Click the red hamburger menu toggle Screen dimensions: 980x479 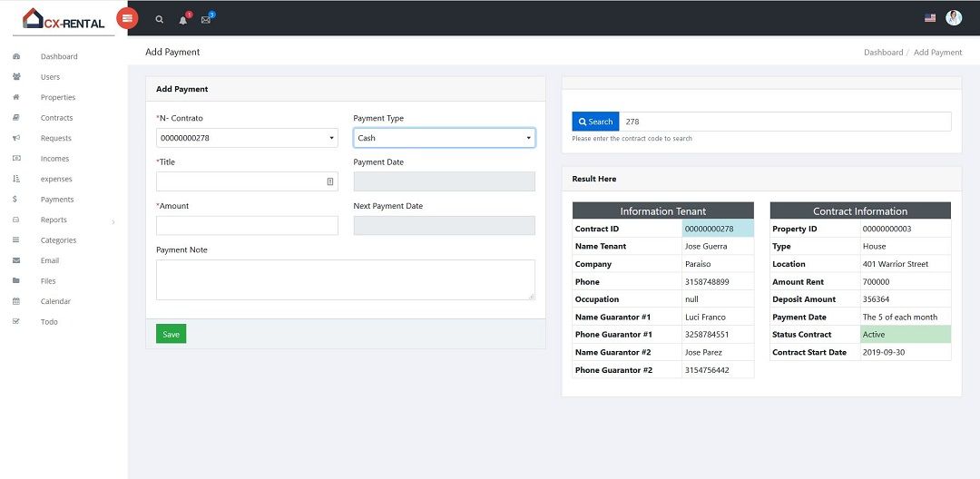(x=127, y=18)
